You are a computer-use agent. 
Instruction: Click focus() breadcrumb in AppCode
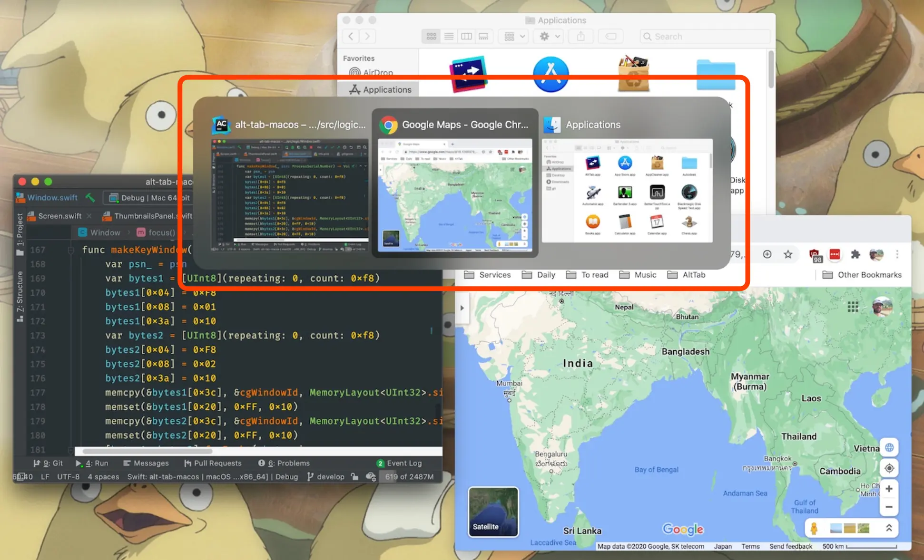[156, 232]
